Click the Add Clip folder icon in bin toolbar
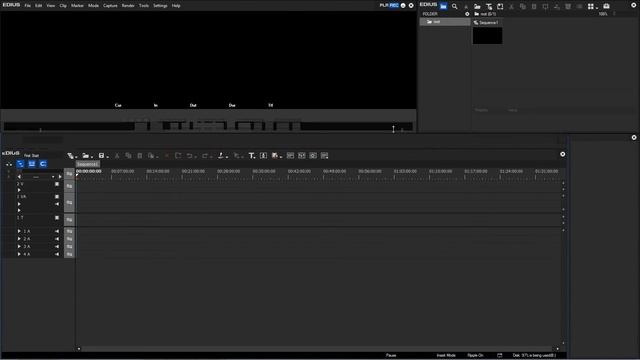 point(477,7)
